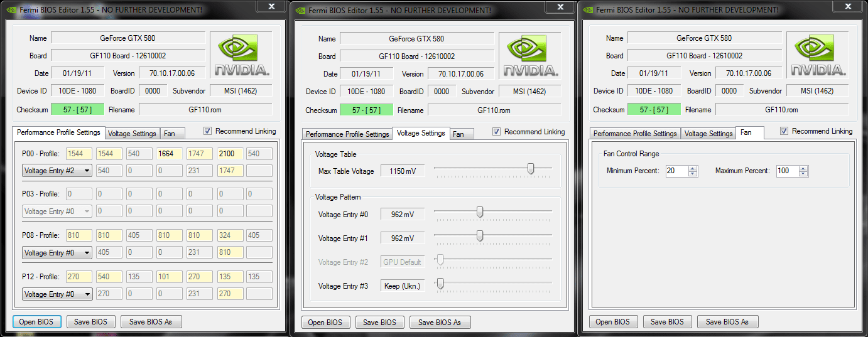868x337 pixels.
Task: Click the title bar icon of the middle window
Action: point(299,10)
